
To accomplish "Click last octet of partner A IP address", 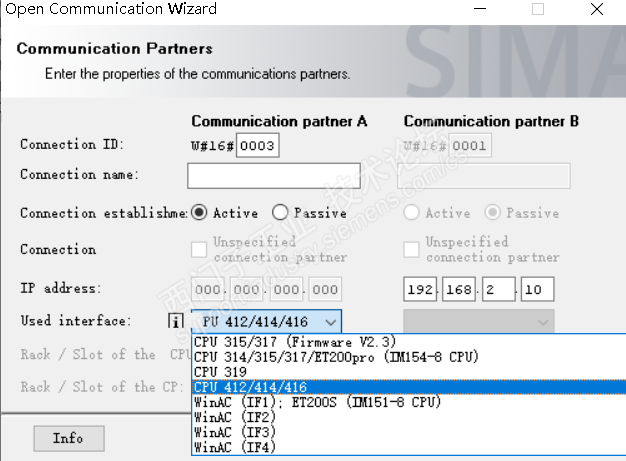I will (325, 289).
